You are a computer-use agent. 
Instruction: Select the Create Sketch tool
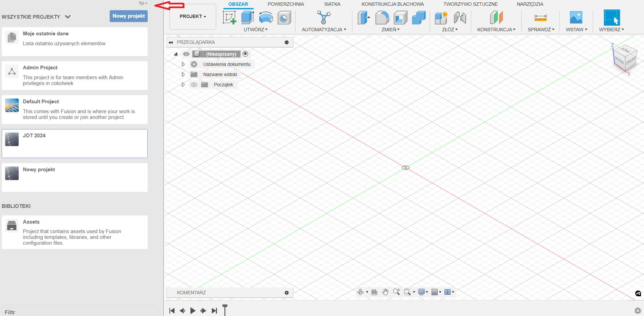pyautogui.click(x=229, y=17)
